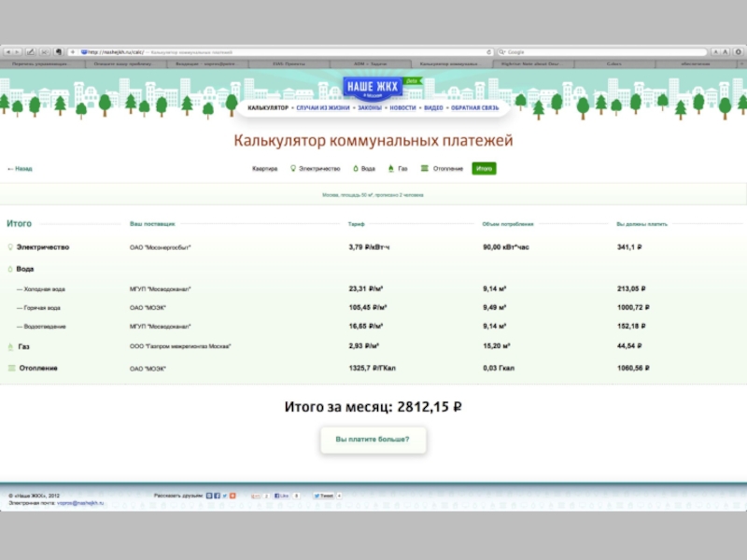The width and height of the screenshot is (747, 560).
Task: Click the browser back arrow button
Action: pos(8,52)
